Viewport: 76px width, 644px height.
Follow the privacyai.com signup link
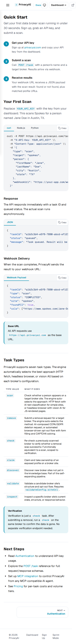[33, 47]
